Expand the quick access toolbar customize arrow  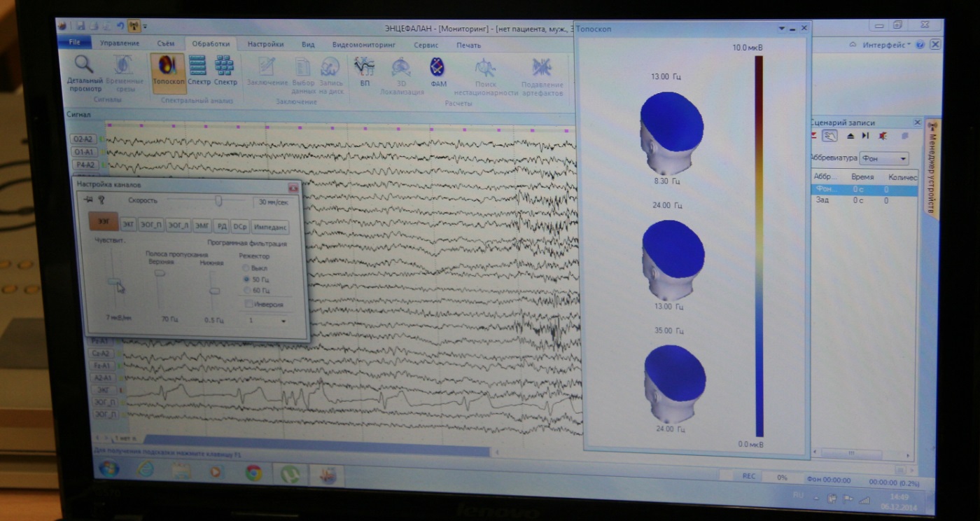click(145, 27)
